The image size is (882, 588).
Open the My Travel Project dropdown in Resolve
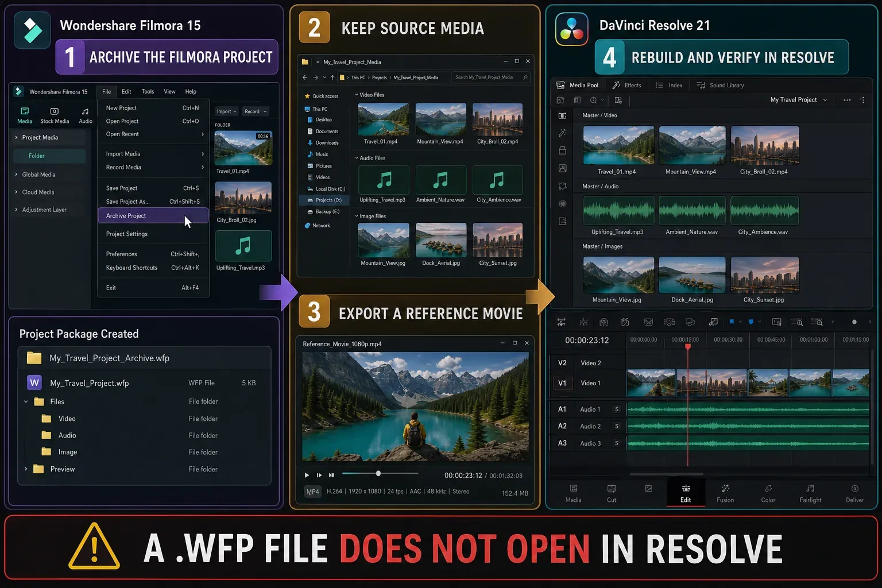(799, 100)
